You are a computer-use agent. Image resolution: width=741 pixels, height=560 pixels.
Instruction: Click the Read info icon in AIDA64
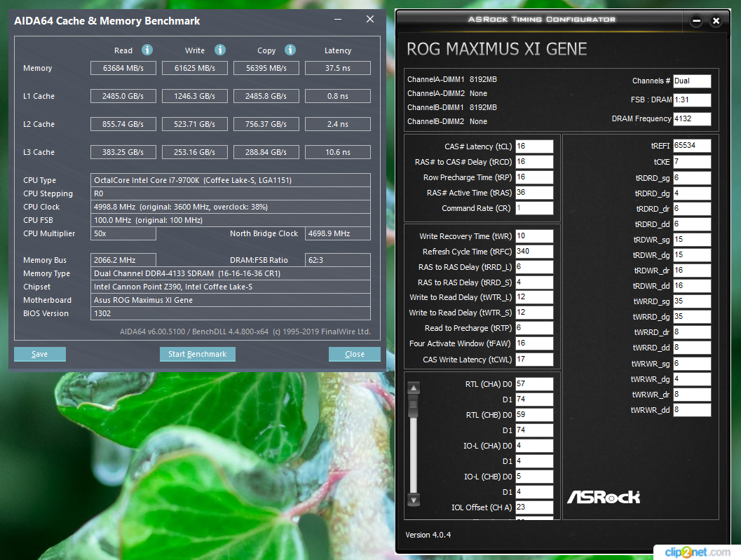coord(147,50)
